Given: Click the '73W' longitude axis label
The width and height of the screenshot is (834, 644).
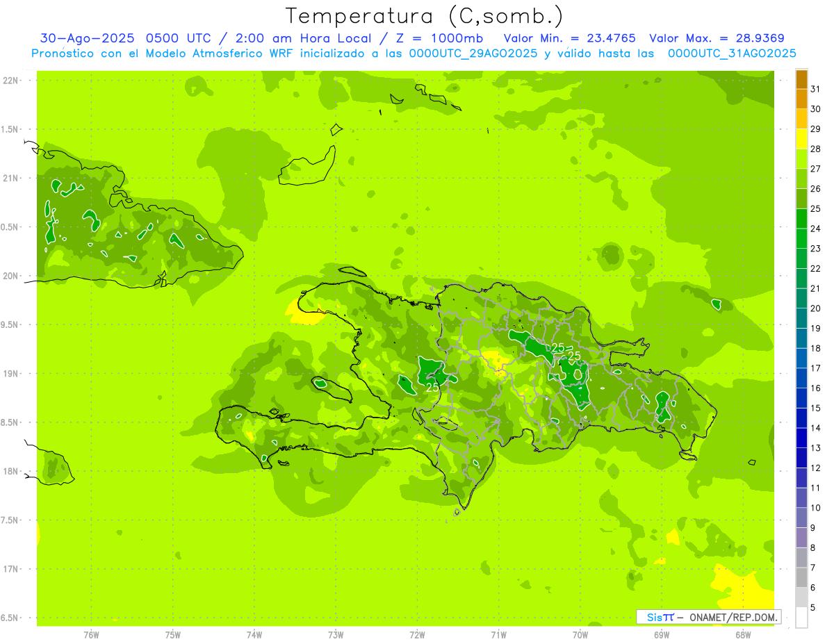Looking at the screenshot, I should point(336,635).
